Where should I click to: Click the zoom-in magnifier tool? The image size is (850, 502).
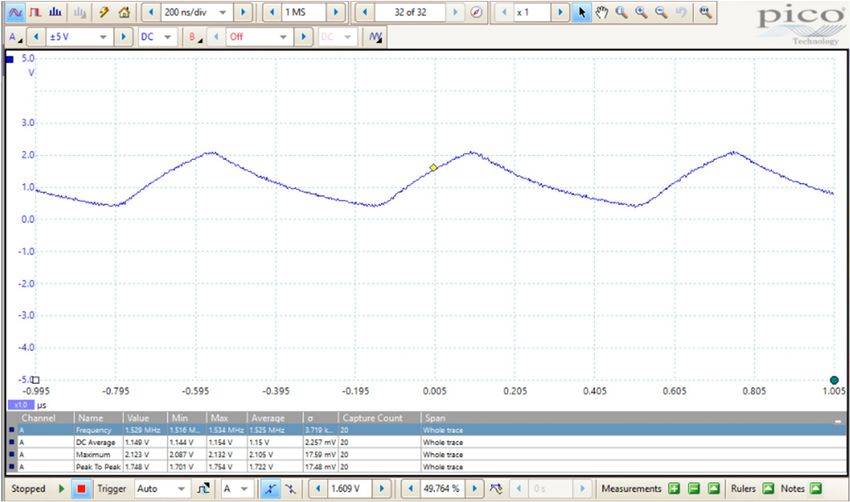point(641,12)
